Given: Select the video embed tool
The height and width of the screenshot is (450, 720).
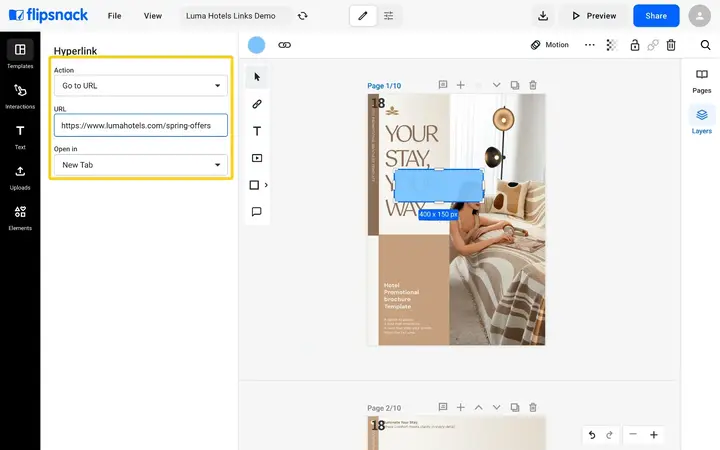Looking at the screenshot, I should (257, 158).
